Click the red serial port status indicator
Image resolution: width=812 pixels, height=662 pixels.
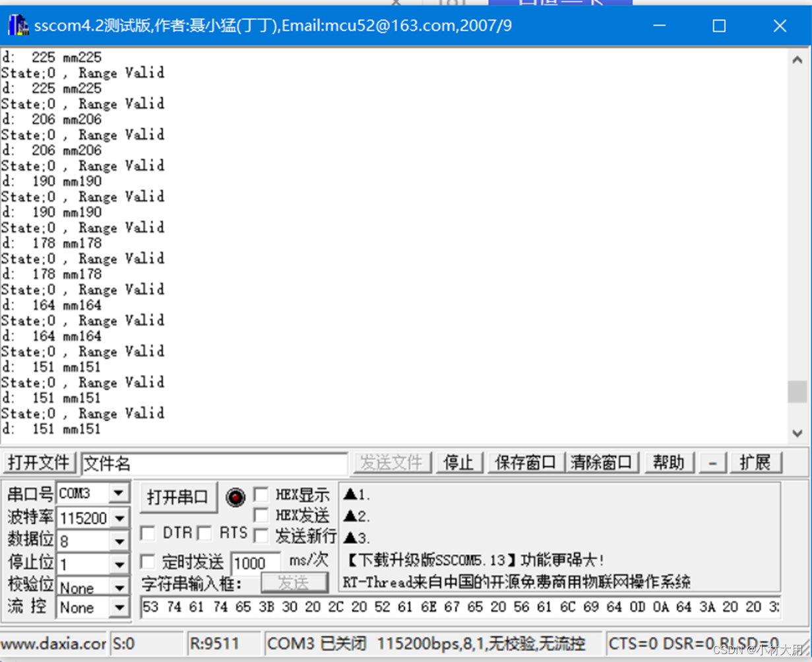point(235,497)
